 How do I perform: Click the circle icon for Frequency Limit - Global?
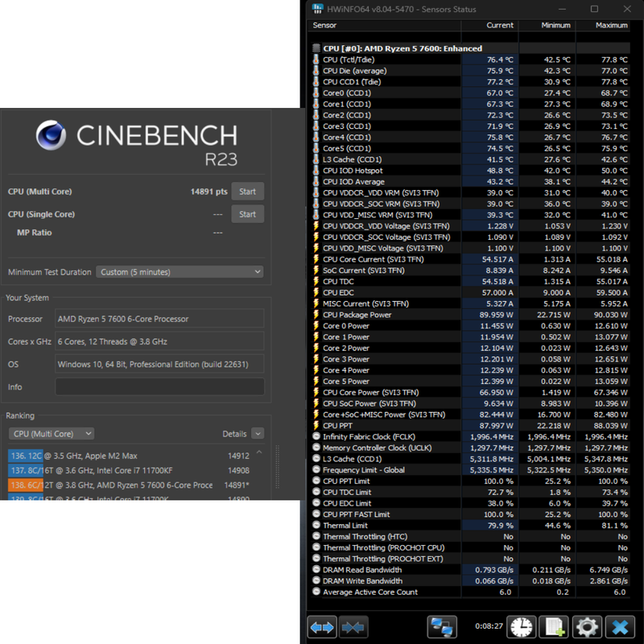[x=316, y=470]
